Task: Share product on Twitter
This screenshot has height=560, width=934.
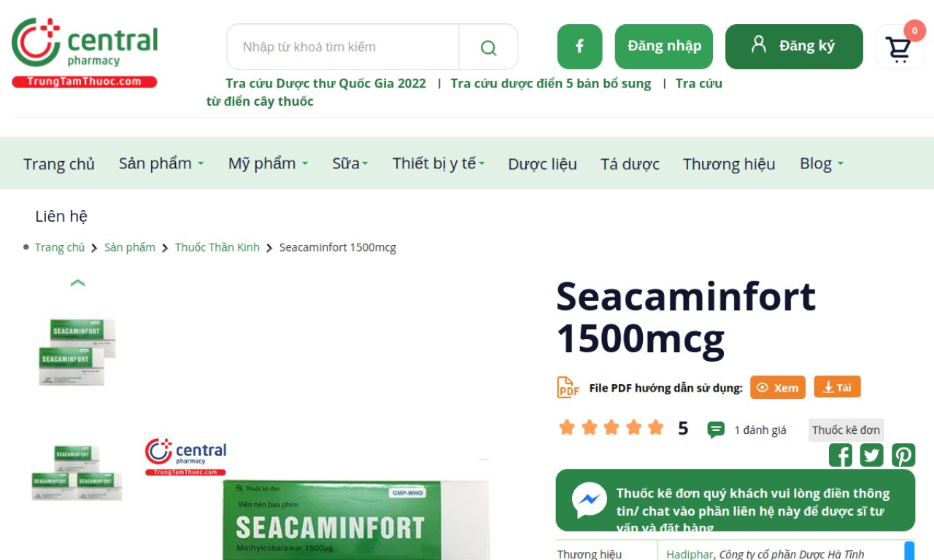Action: (x=871, y=455)
